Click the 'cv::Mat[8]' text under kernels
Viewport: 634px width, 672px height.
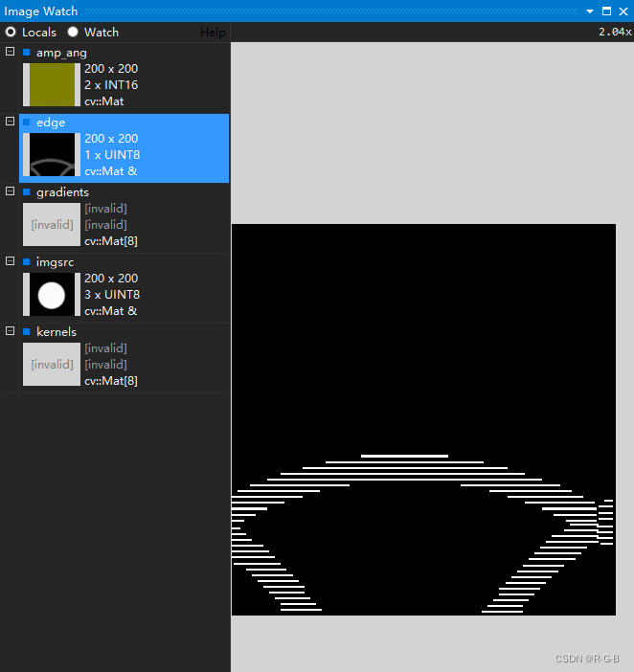tap(111, 381)
